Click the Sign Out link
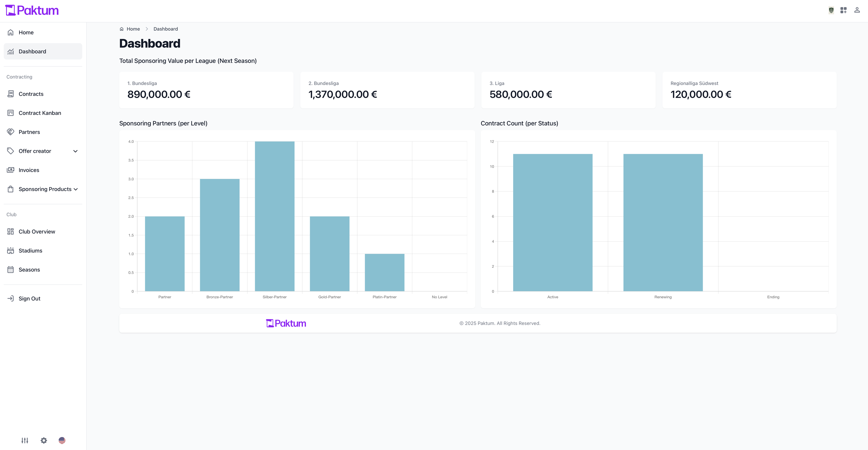This screenshot has width=868, height=450. (x=43, y=298)
